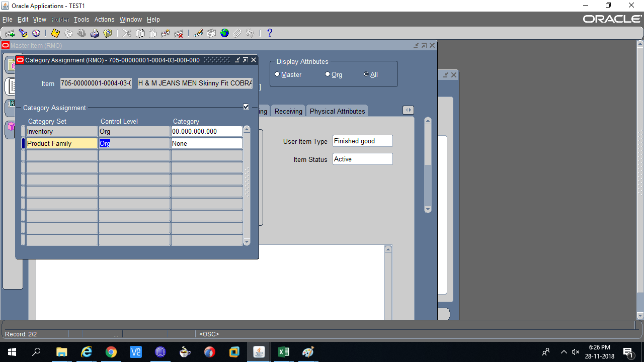Select the Org display attribute radio button
Viewport: 644px width, 362px height.
point(328,74)
